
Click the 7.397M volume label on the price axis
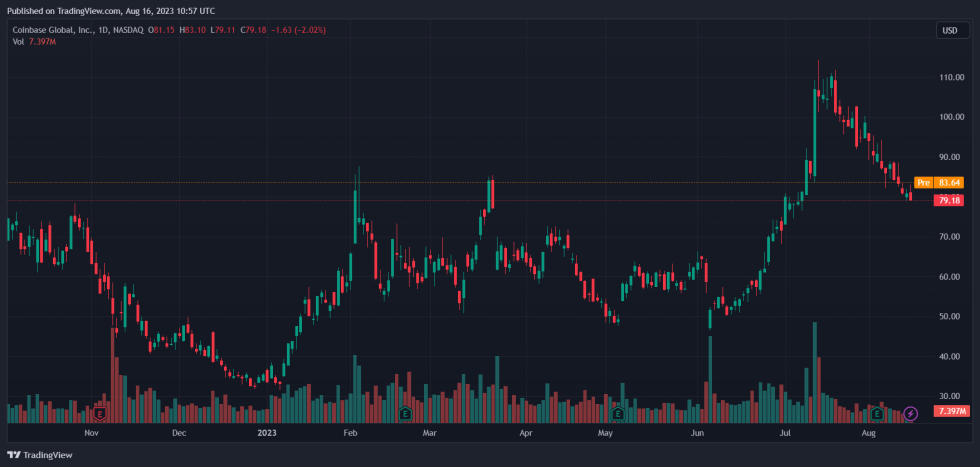tap(950, 411)
